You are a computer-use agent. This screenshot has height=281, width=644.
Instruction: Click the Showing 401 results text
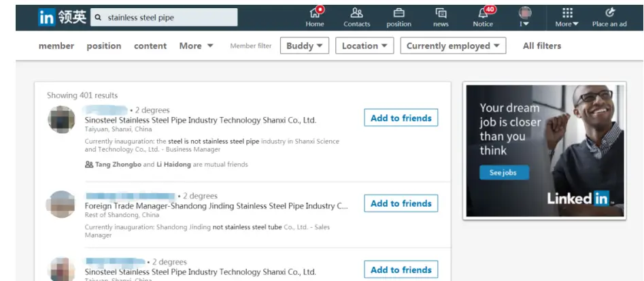[82, 95]
